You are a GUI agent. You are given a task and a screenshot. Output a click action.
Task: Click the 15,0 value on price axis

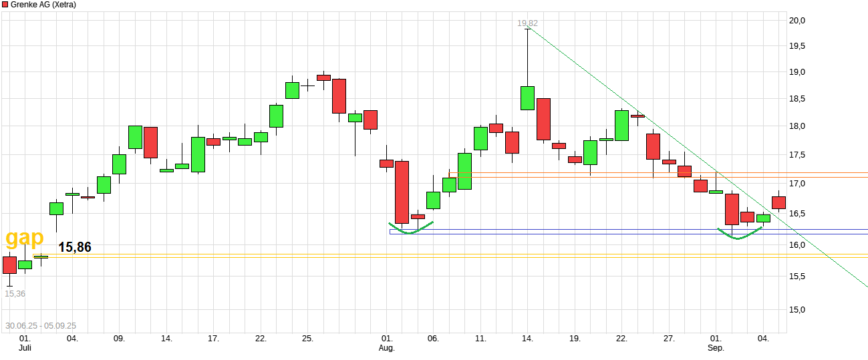click(x=797, y=310)
